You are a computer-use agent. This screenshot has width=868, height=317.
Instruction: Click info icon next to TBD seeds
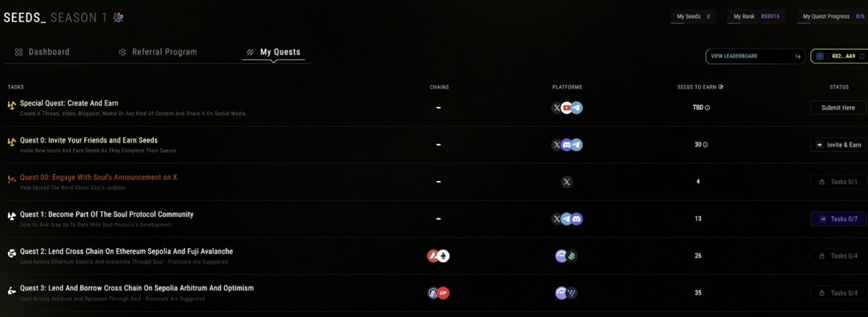click(707, 108)
